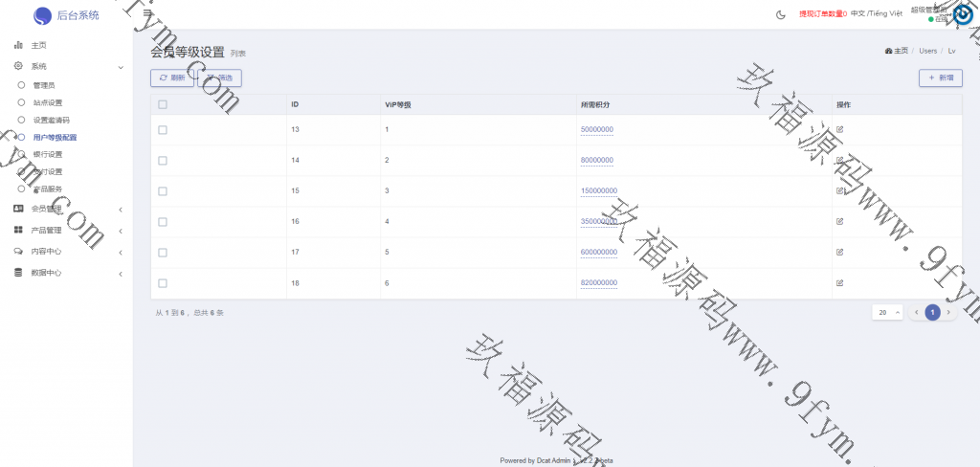This screenshot has height=467, width=980.
Task: Click edit icon for VIP level 5
Action: tap(840, 252)
